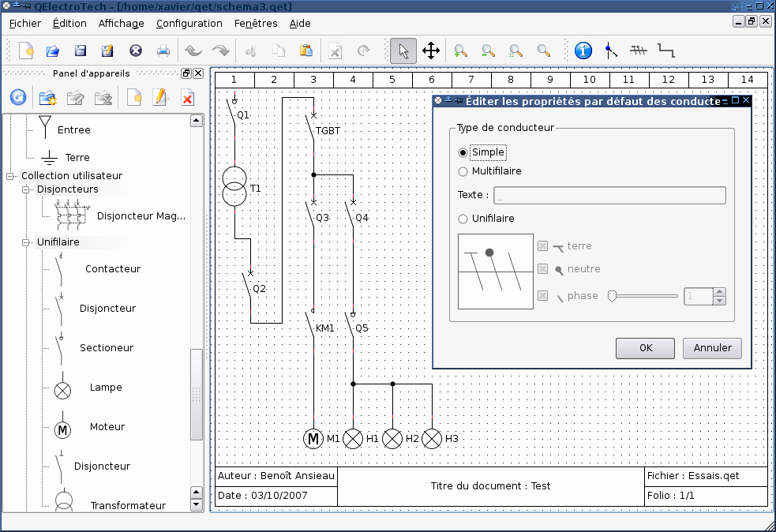Collapse the Unifilaire tree category

point(26,242)
